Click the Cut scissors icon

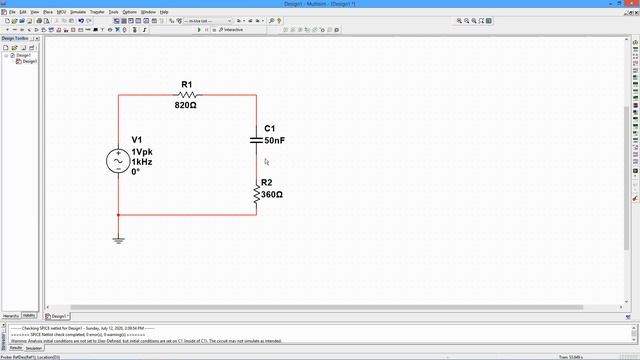(x=56, y=21)
